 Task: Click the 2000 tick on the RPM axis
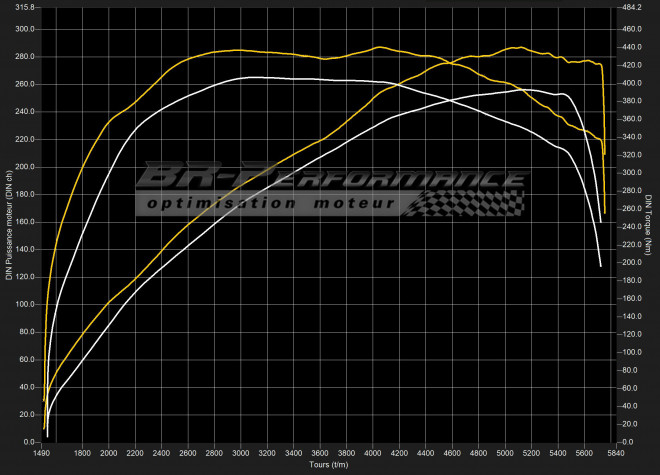click(110, 453)
